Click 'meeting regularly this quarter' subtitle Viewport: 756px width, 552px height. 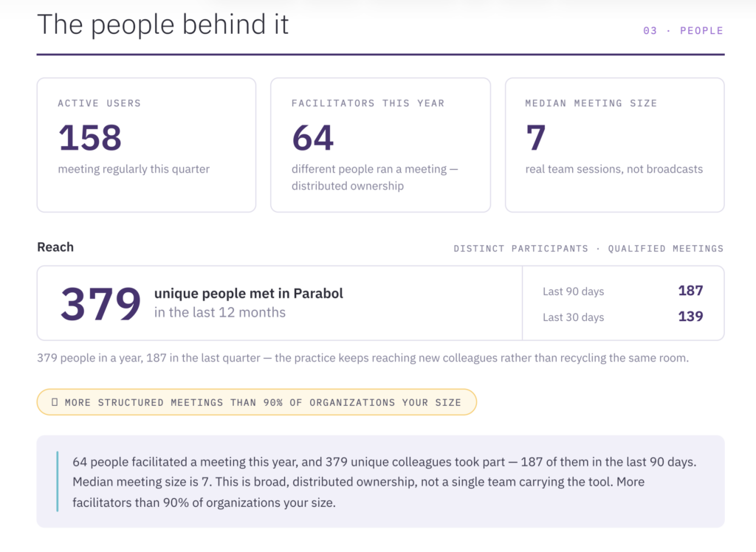point(134,169)
